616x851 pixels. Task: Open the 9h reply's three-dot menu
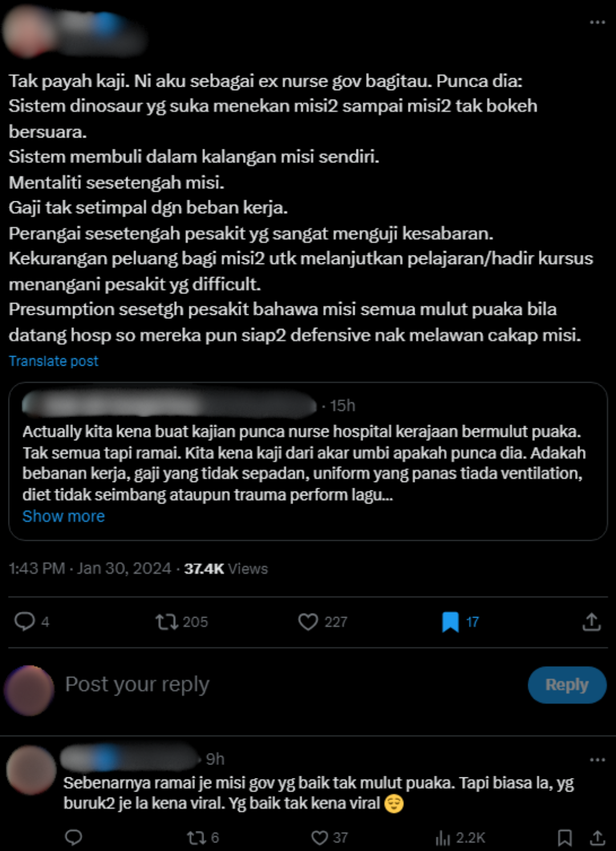597,760
